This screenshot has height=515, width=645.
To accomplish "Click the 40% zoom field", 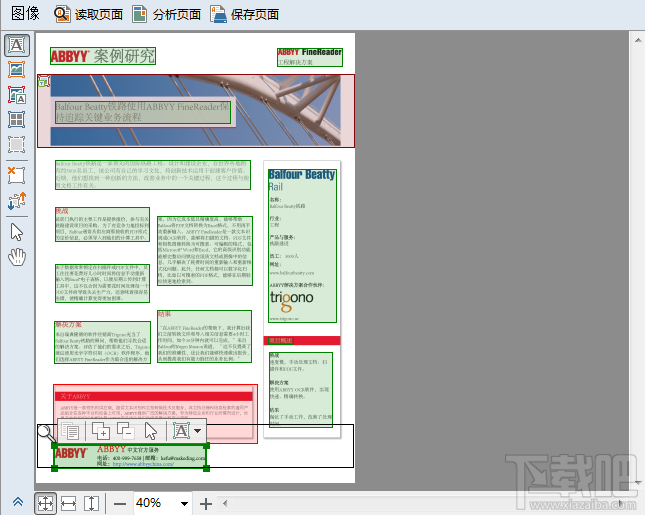I will tap(155, 503).
